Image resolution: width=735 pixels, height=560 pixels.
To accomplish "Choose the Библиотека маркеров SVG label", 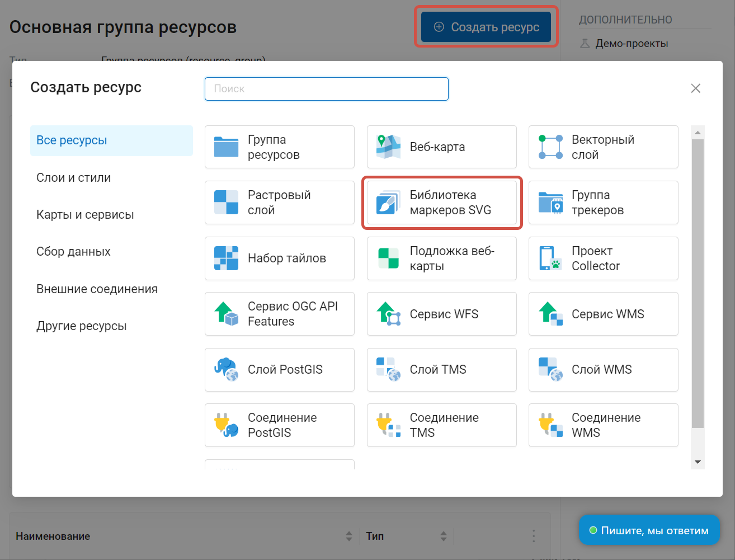I will tap(450, 203).
